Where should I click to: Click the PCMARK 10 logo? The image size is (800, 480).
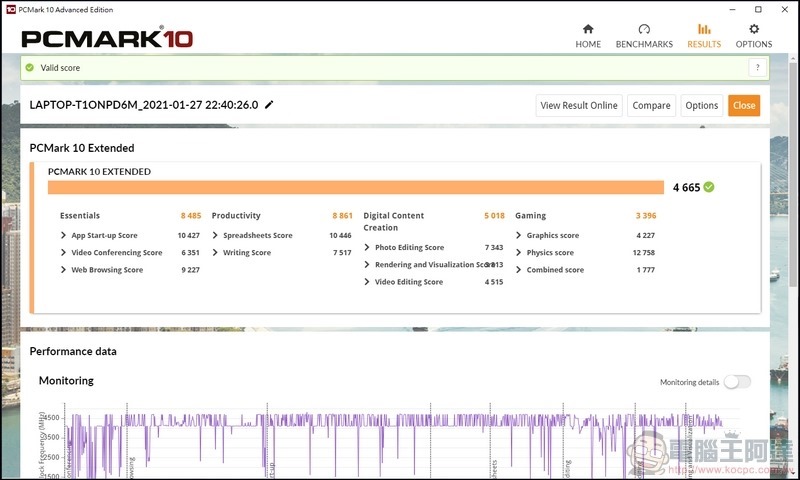pos(107,38)
